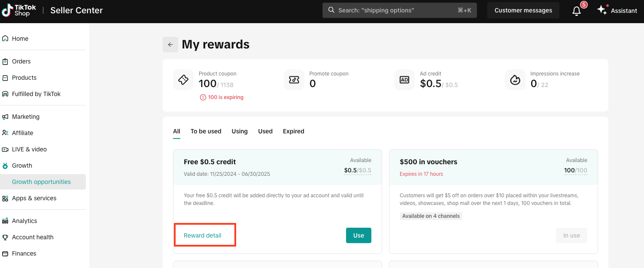Viewport: 644px width, 268px height.
Task: Click the back arrow beside My rewards
Action: (170, 45)
